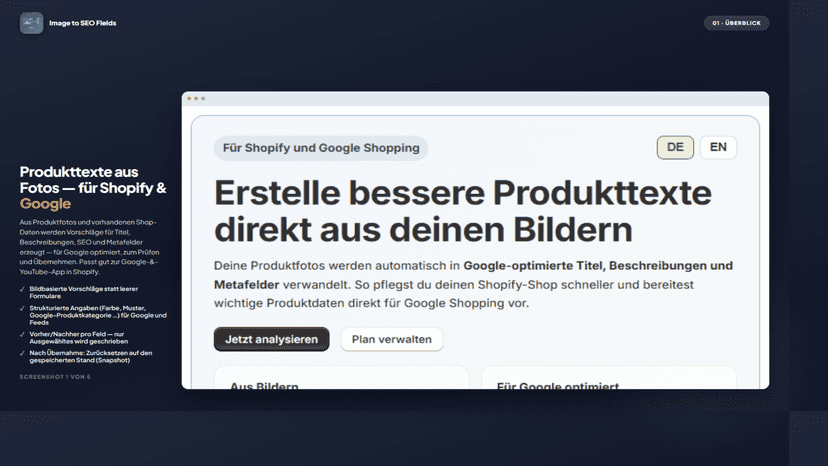Click the window traffic-light dots in the mockup
Screen dimensions: 828x466
[x=196, y=98]
